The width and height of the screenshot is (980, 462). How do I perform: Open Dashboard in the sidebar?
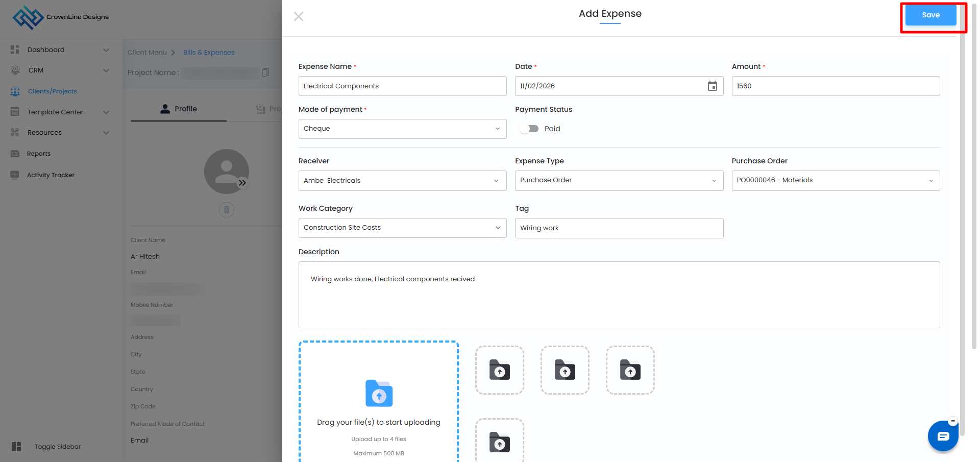tap(46, 50)
